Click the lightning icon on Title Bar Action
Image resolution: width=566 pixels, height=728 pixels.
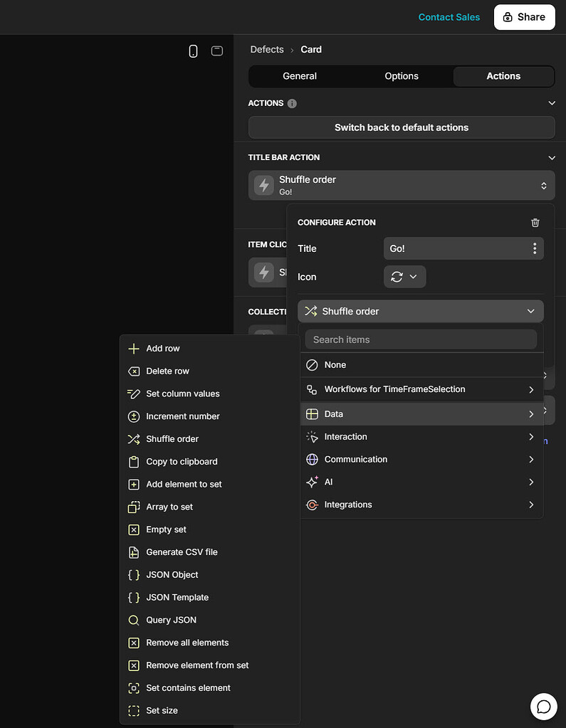point(264,186)
